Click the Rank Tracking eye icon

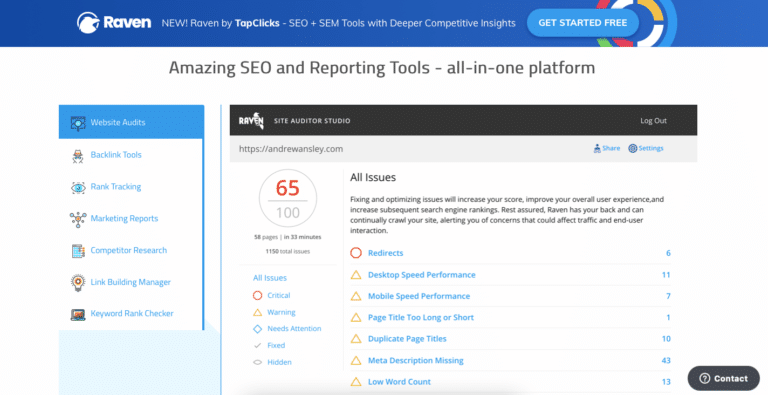point(78,187)
